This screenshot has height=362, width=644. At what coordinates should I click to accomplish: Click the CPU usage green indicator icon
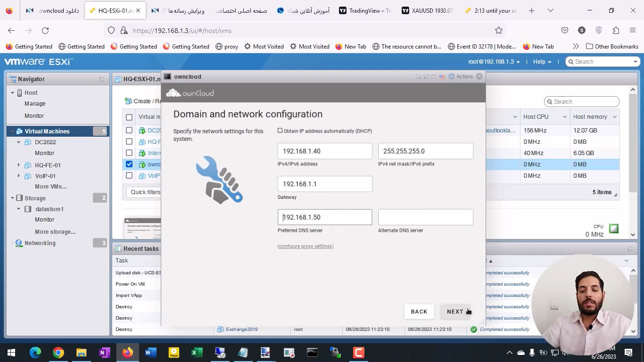613,229
